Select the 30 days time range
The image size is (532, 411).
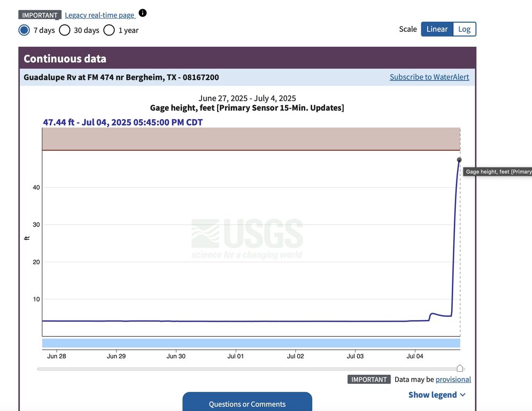point(64,30)
